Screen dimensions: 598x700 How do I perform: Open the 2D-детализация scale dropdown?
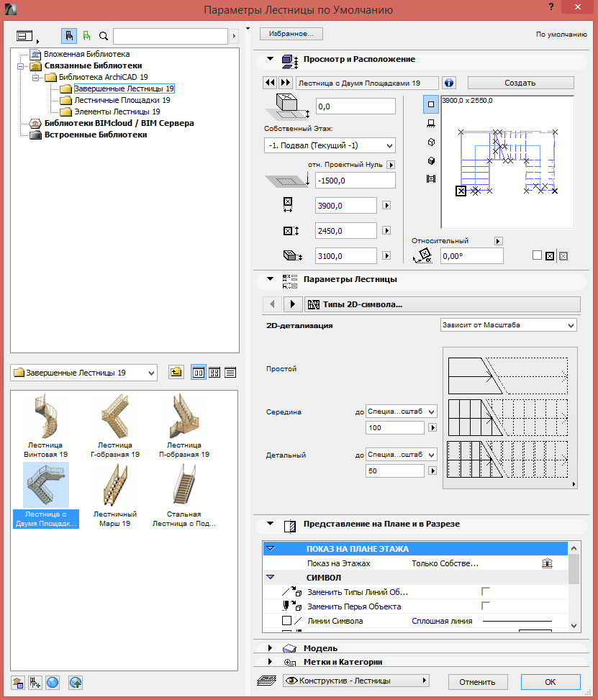click(x=508, y=325)
